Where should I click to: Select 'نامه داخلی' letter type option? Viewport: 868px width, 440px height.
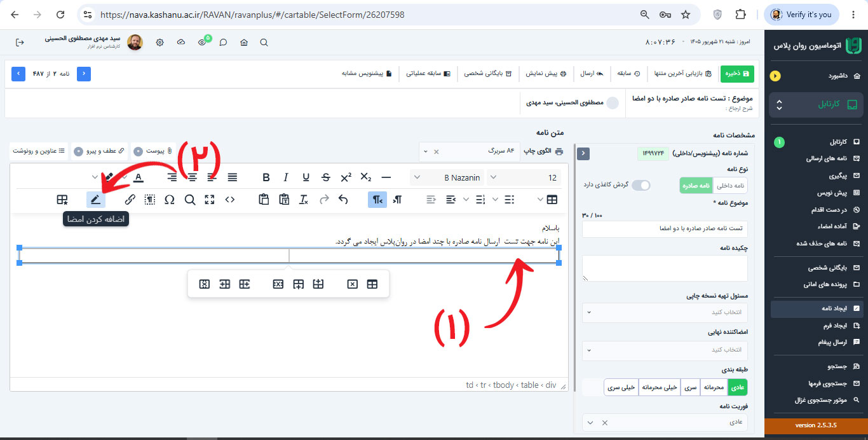coord(731,185)
